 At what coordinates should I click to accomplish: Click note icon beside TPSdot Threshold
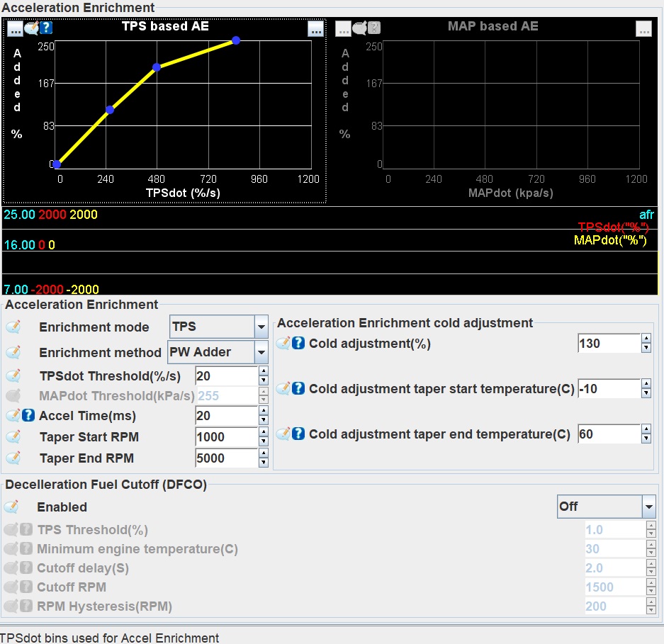[x=13, y=375]
